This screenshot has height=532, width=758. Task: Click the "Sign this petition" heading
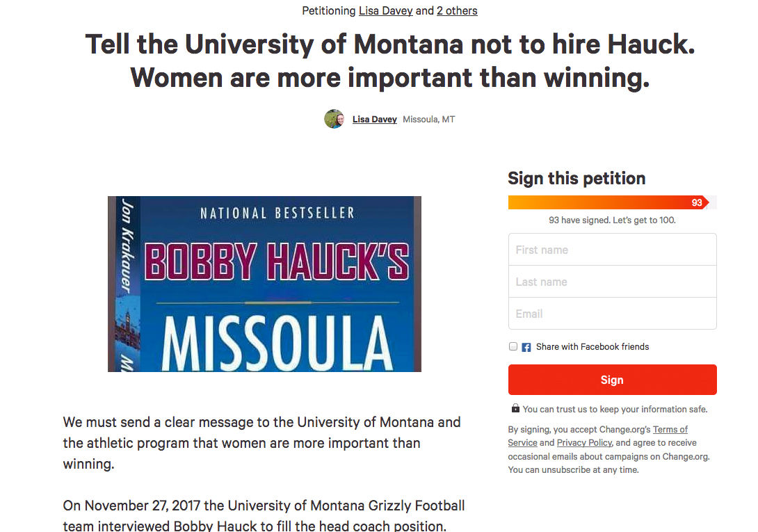pos(576,178)
